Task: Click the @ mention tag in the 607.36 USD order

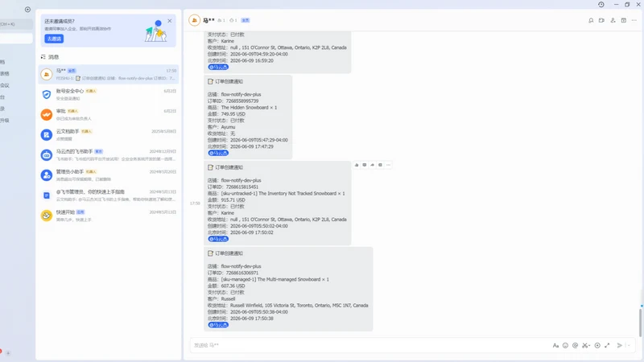Action: pos(218,325)
